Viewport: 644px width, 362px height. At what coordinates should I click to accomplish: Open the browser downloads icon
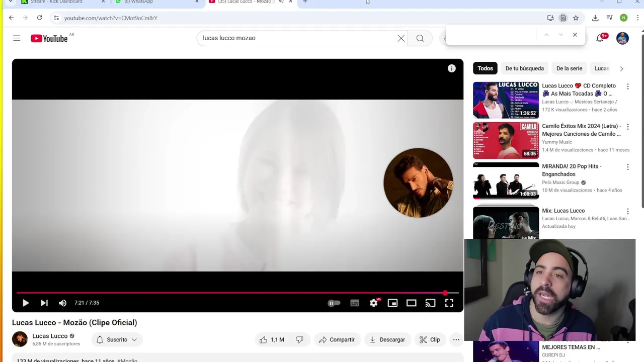pos(595,18)
